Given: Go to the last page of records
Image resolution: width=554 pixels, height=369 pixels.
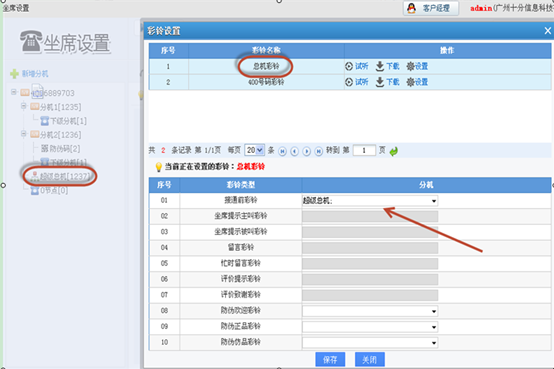Looking at the screenshot, I should coord(318,151).
